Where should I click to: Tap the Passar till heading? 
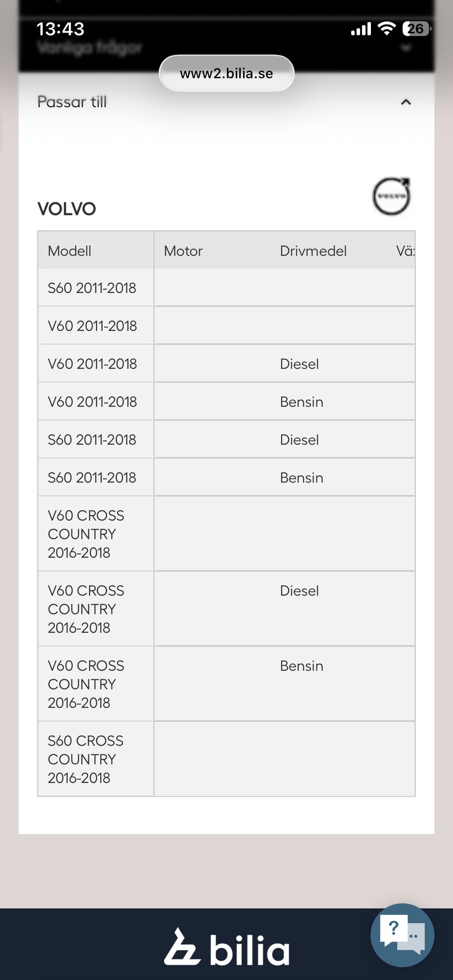tap(72, 102)
